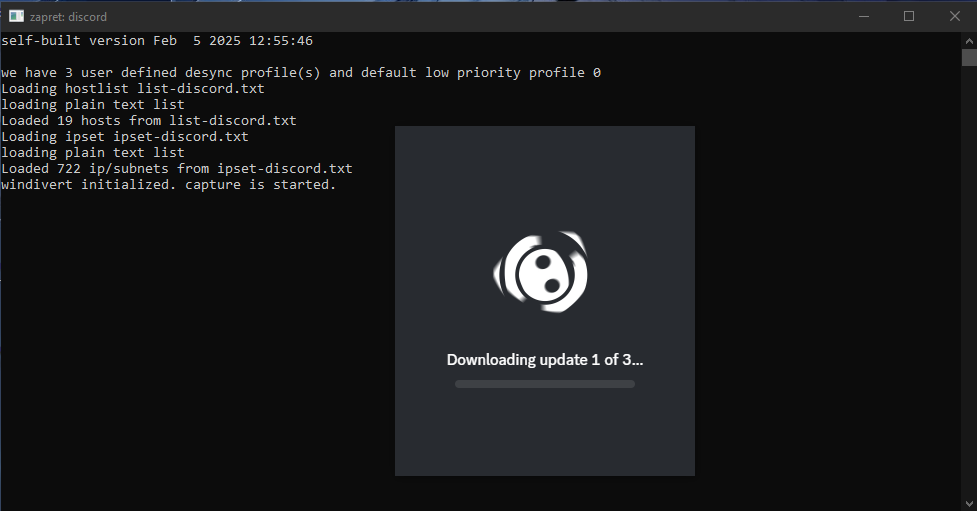Close the zapret: discord console window
This screenshot has width=977, height=511.
pyautogui.click(x=953, y=16)
